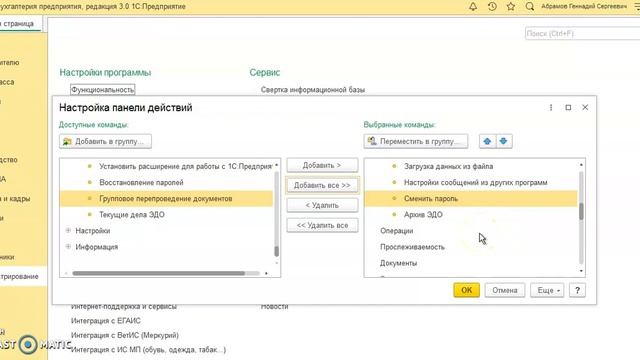Click Добавить в группу button

[105, 141]
